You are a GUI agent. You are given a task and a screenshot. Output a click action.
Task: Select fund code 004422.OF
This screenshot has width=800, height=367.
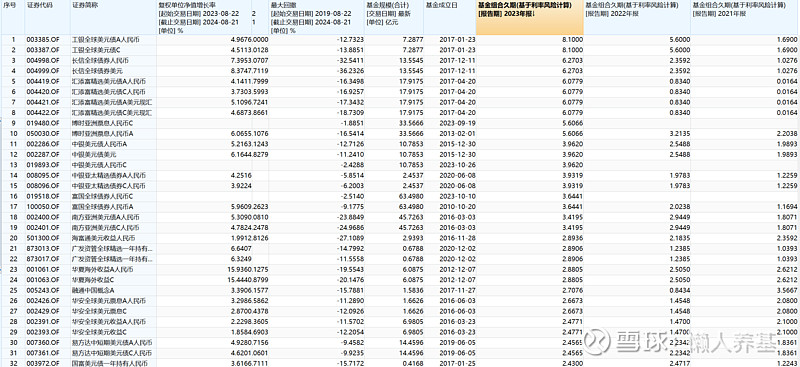coord(43,113)
